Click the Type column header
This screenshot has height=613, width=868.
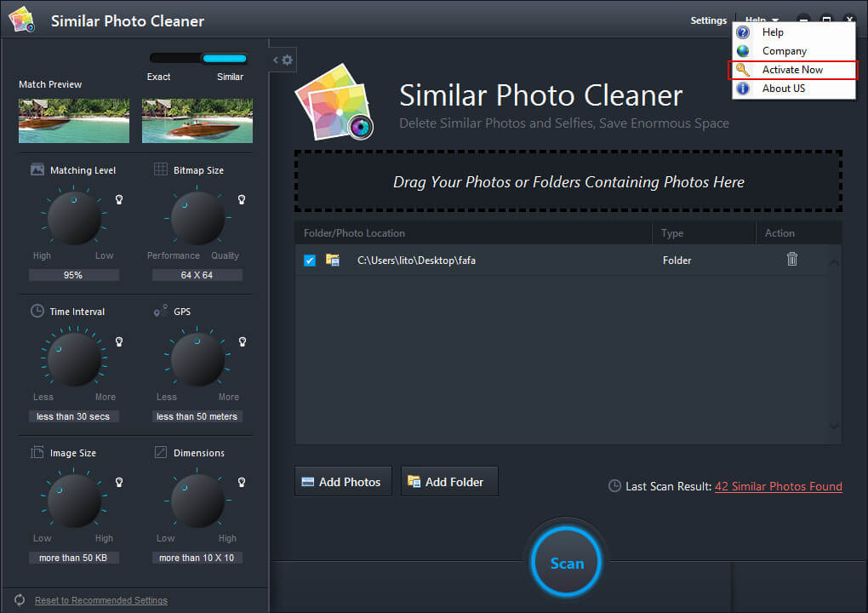click(704, 233)
